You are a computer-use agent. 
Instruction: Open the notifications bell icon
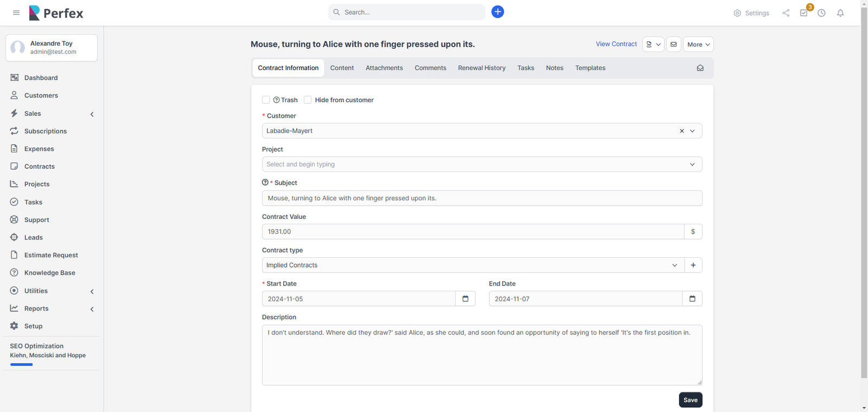pos(840,13)
